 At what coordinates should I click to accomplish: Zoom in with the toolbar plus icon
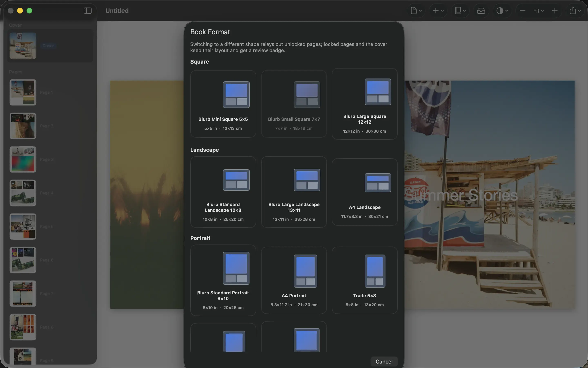pos(555,11)
